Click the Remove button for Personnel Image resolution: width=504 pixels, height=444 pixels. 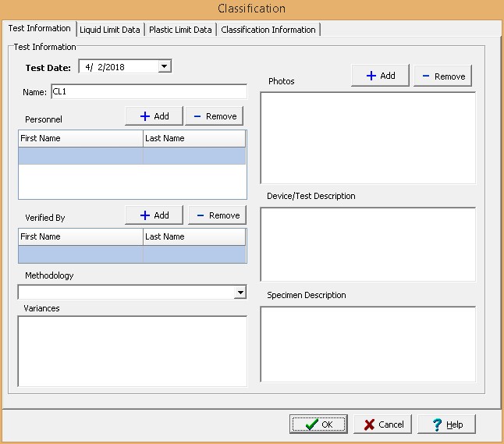pos(215,116)
